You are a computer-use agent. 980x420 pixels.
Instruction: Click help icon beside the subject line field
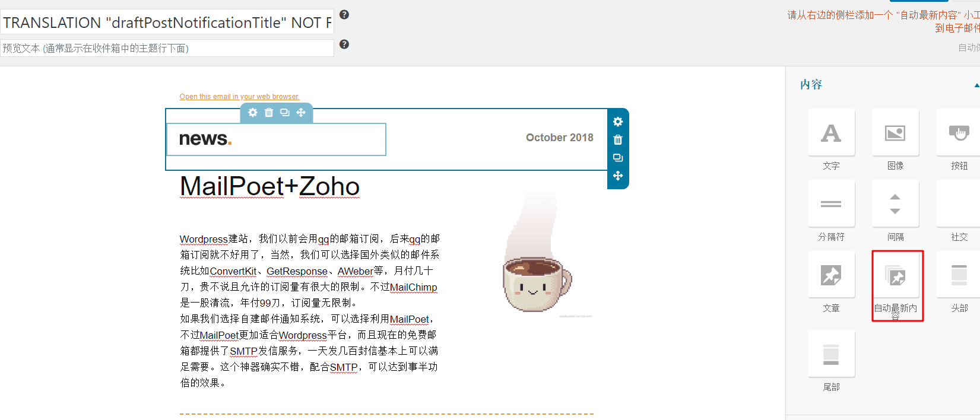(x=344, y=15)
